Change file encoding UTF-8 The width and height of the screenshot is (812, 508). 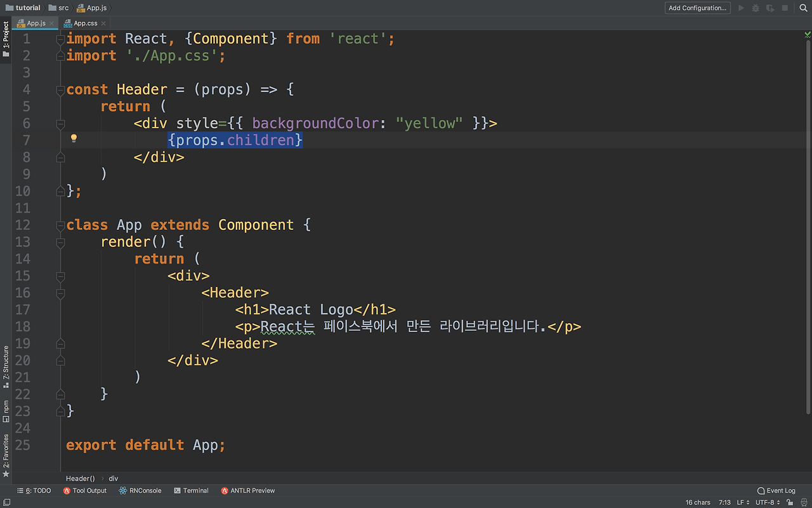[768, 502]
